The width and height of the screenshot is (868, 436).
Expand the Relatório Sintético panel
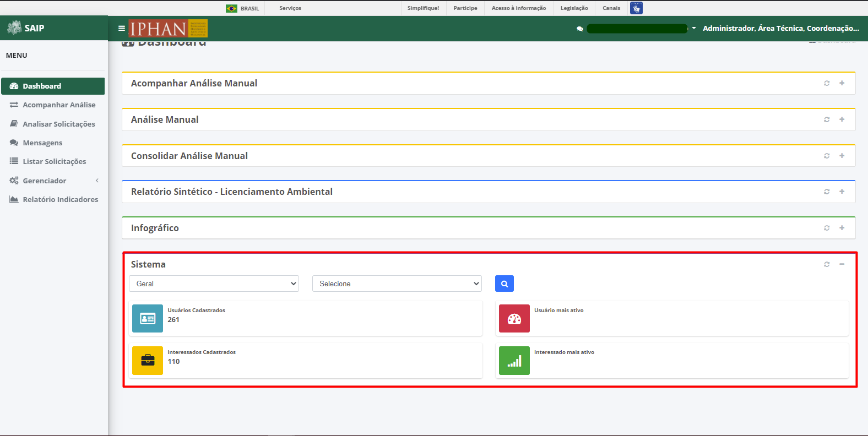tap(842, 192)
